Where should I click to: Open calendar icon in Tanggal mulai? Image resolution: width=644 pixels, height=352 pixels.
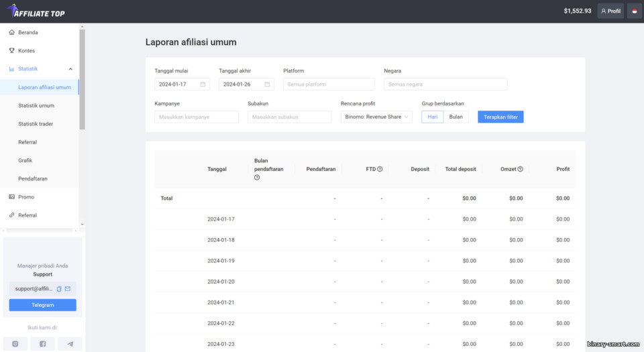coord(203,84)
